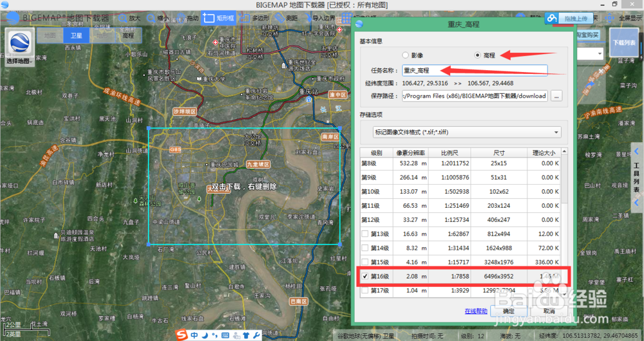
Task: Open the 选择地图 map source selector
Action: pos(20,47)
